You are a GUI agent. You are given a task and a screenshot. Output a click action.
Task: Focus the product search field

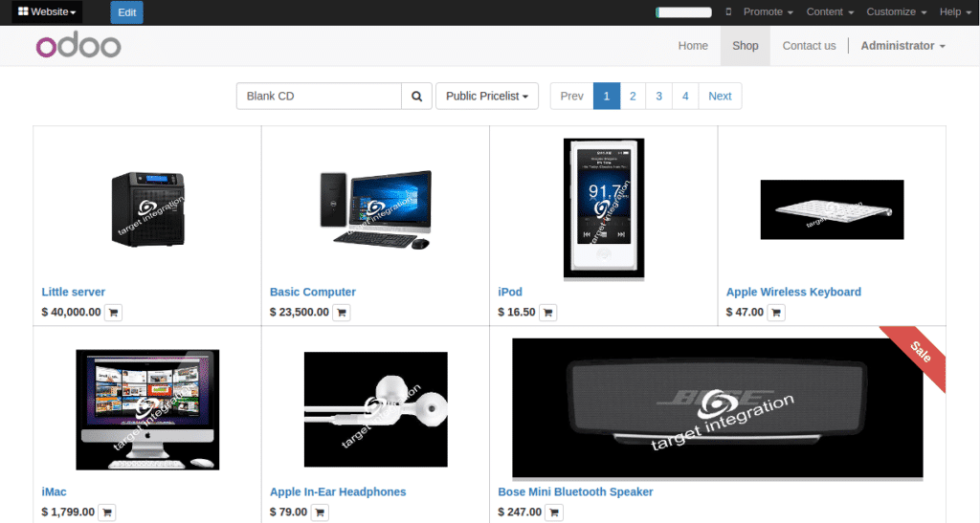click(319, 97)
